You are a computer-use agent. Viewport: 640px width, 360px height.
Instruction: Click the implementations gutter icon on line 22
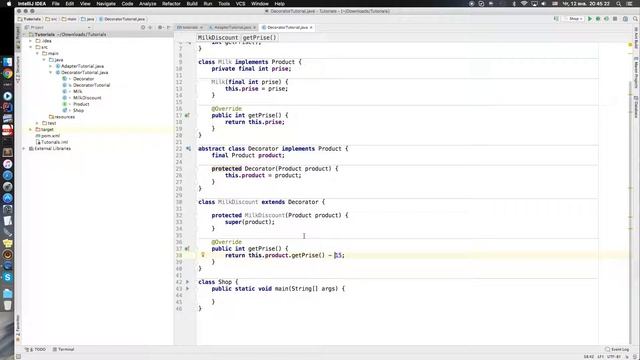188,149
